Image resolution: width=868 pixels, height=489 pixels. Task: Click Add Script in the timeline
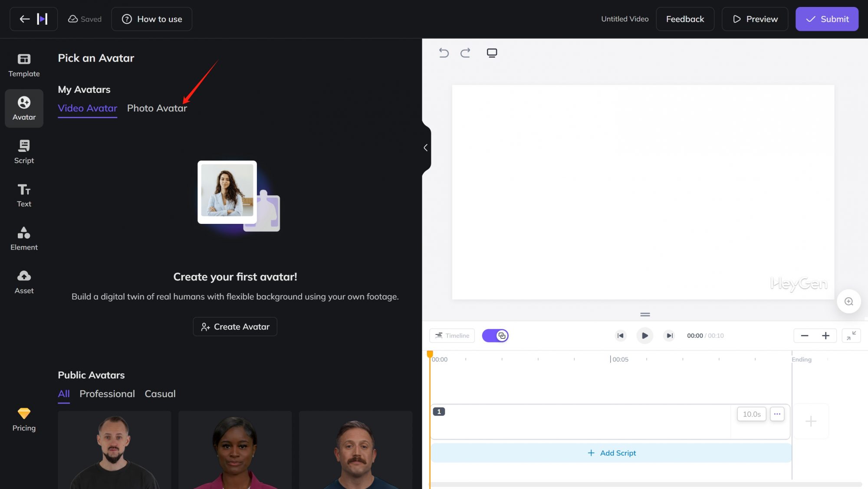tap(611, 453)
